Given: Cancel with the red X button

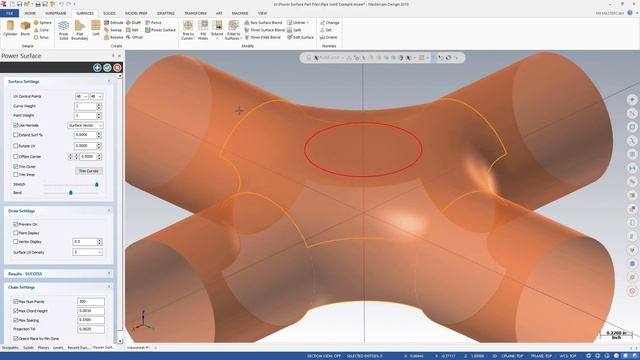Looking at the screenshot, I should (x=118, y=68).
